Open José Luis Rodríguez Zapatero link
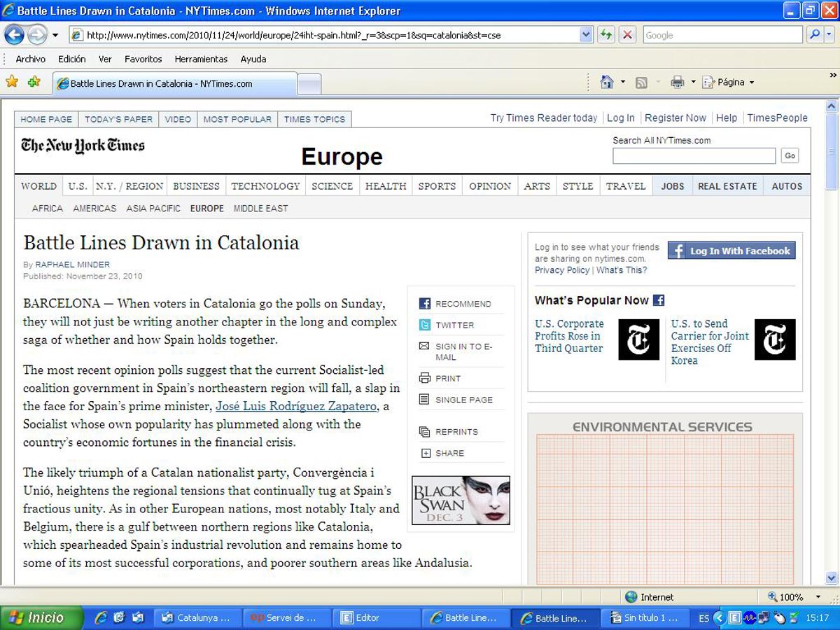Image resolution: width=840 pixels, height=630 pixels. [296, 406]
